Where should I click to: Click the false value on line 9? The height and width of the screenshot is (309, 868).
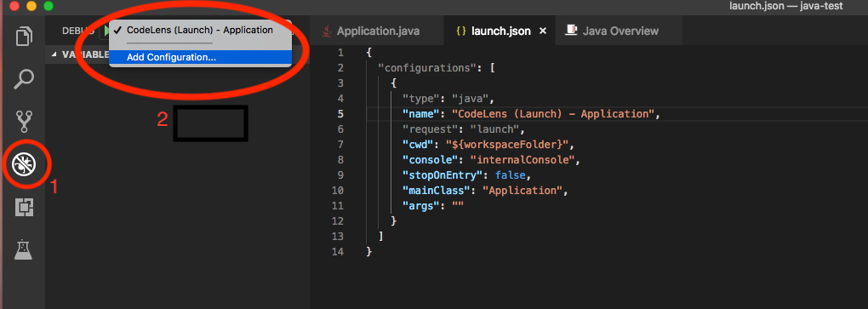point(510,175)
